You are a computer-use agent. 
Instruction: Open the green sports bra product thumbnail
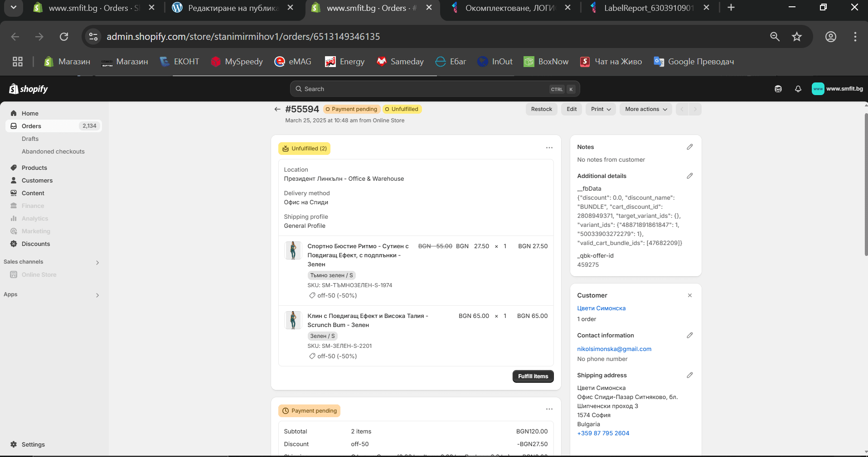293,250
